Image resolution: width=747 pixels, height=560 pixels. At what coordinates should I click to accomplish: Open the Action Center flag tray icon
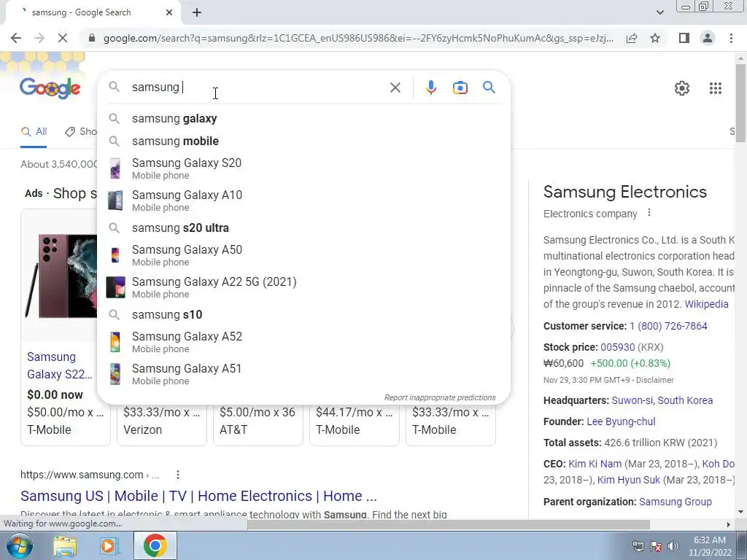(656, 546)
